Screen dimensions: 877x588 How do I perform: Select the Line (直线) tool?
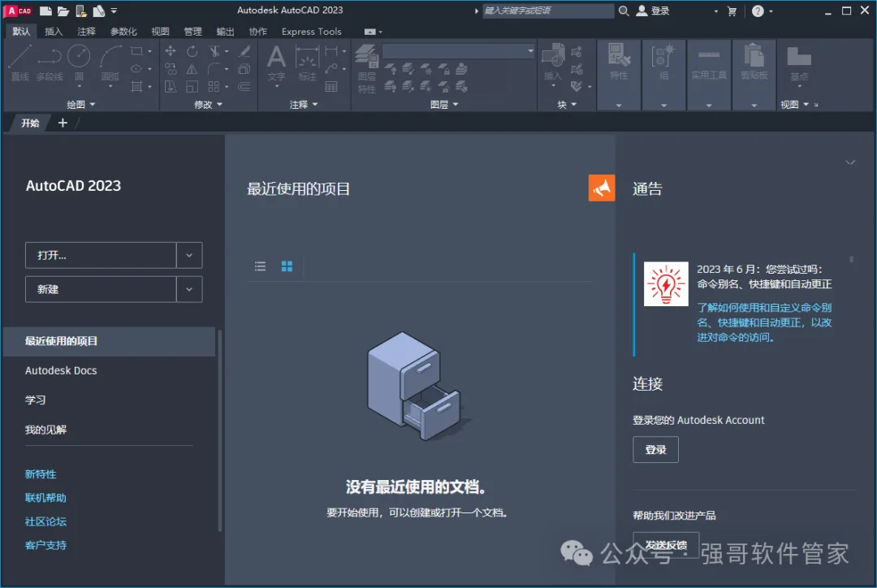click(x=19, y=63)
